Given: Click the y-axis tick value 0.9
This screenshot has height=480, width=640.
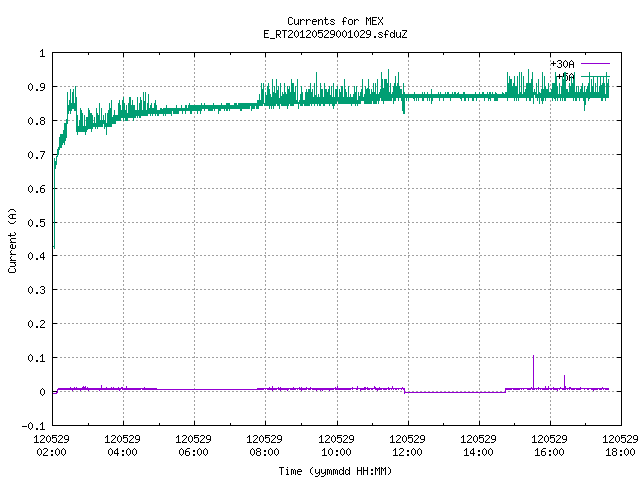Looking at the screenshot, I should click(x=36, y=87).
